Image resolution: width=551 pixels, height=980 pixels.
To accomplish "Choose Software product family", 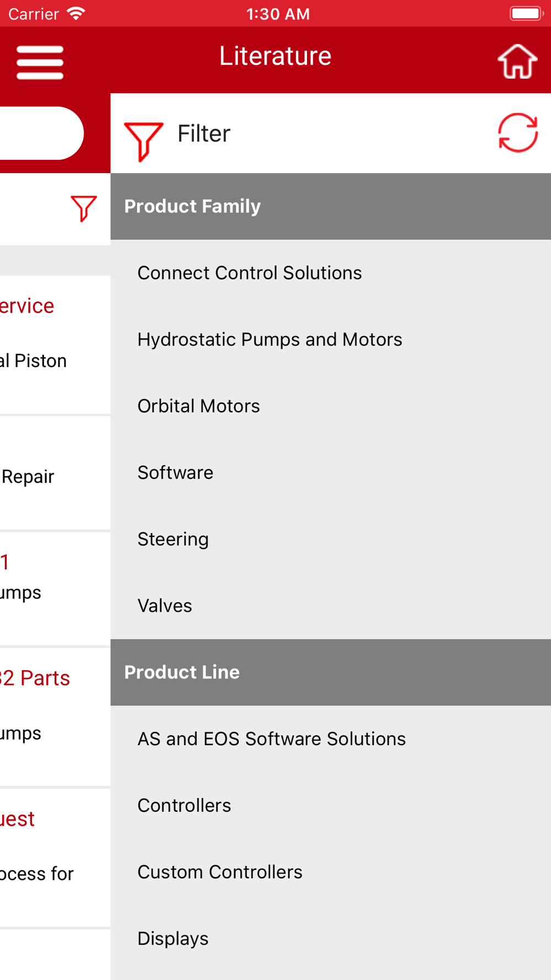I will (x=331, y=473).
